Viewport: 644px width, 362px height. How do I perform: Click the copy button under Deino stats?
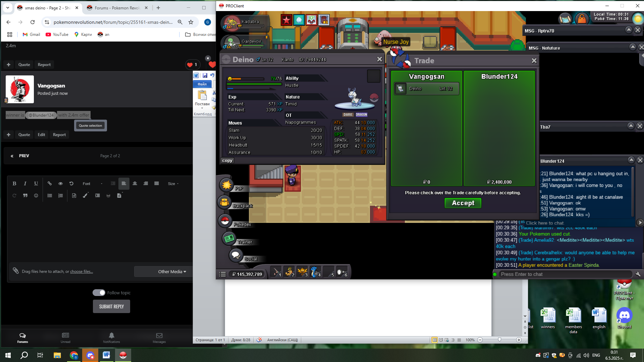tap(227, 161)
